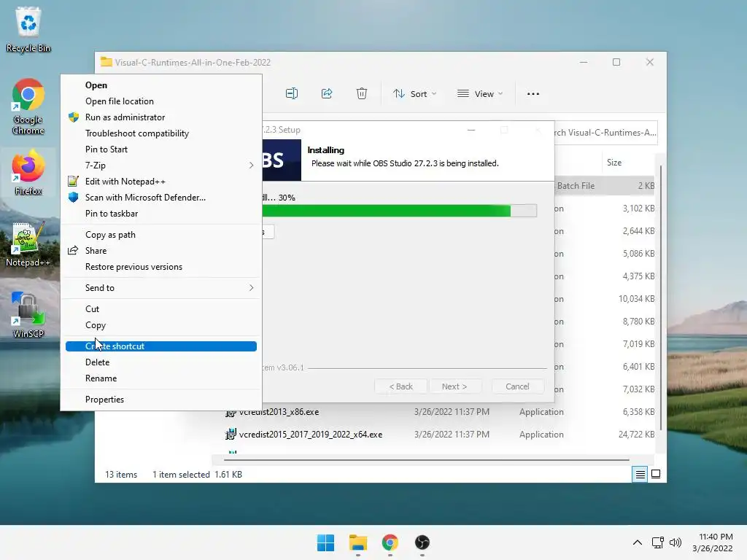Image resolution: width=747 pixels, height=560 pixels.
Task: Click the 10,034 KB size cell
Action: [636, 299]
